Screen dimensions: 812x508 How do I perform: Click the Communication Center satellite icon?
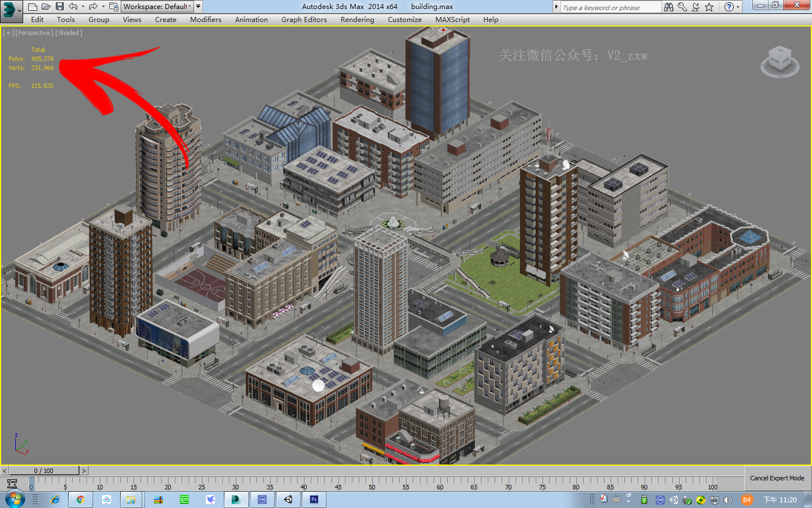coord(696,7)
